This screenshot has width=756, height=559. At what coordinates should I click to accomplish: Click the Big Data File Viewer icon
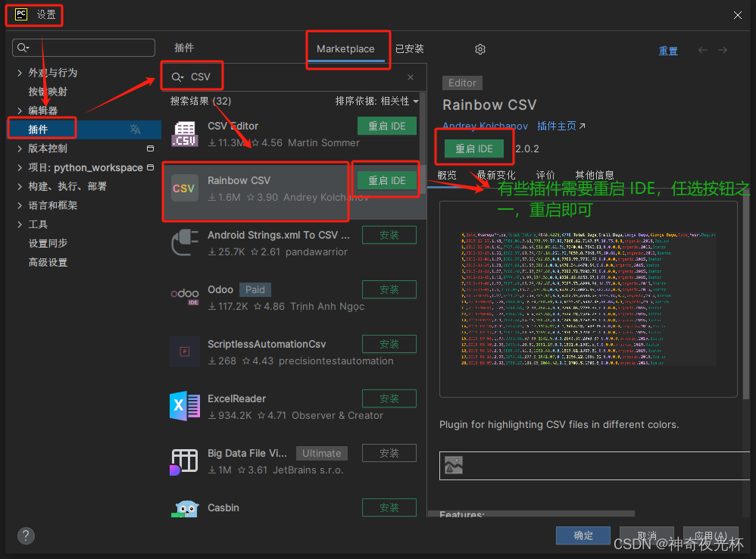184,461
